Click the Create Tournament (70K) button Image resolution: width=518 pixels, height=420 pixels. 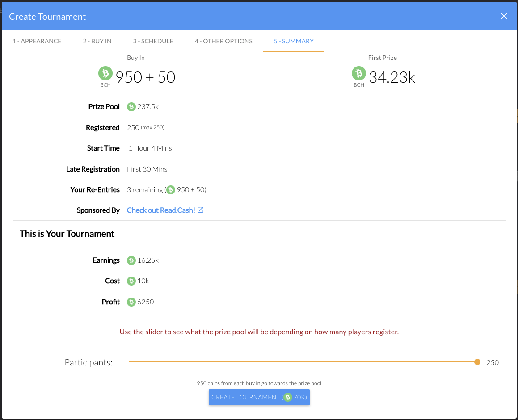[259, 397]
